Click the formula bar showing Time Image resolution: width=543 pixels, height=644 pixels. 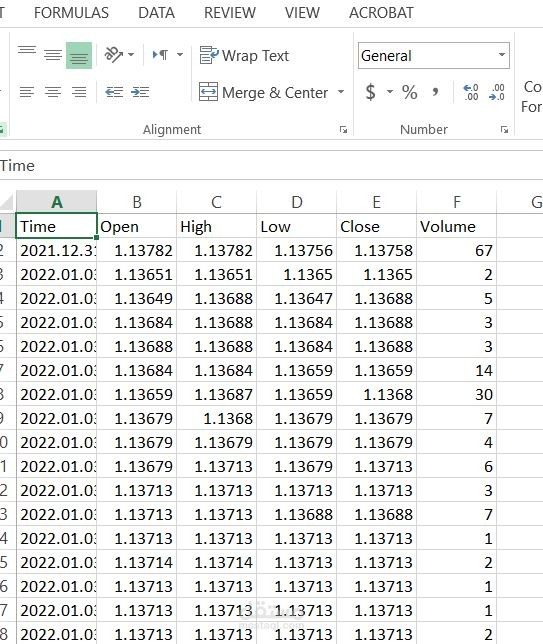[x=271, y=166]
